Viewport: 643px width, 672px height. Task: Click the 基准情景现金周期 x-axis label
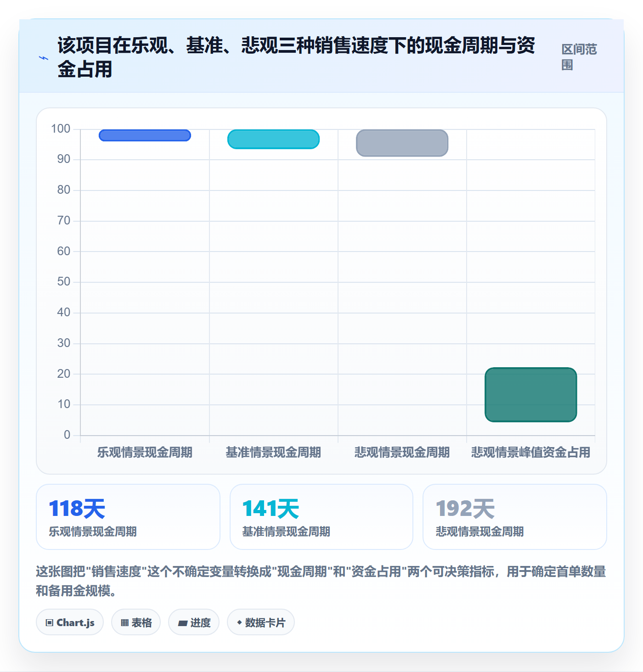[x=273, y=453]
